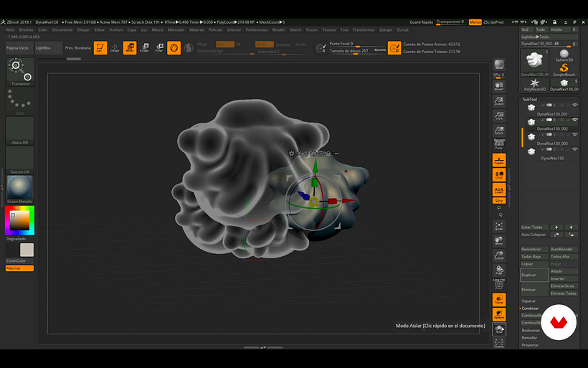Click the Alternar color switch button

[19, 268]
